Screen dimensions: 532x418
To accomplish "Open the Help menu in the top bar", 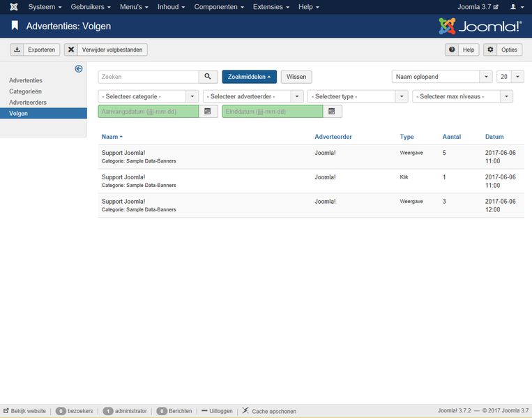I will click(x=309, y=7).
